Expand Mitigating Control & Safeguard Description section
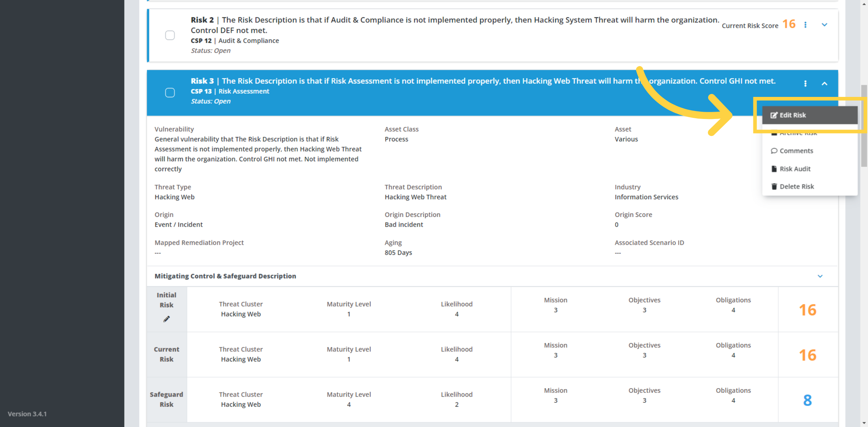Viewport: 868px width, 427px height. [x=820, y=276]
